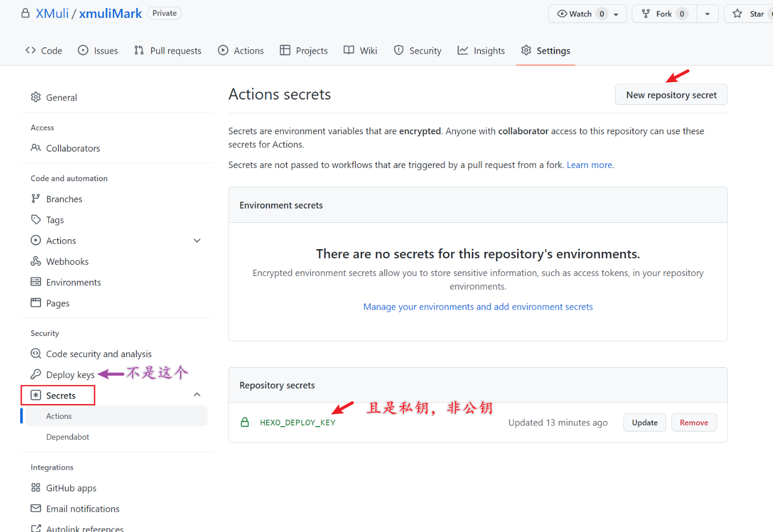The height and width of the screenshot is (532, 773).
Task: Open the Code tab
Action: [x=44, y=51]
